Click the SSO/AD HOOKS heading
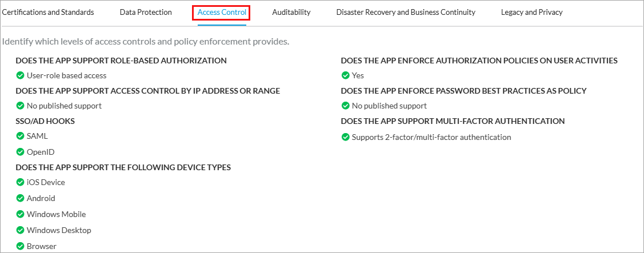Viewport: 644px width, 253px height. [x=45, y=121]
